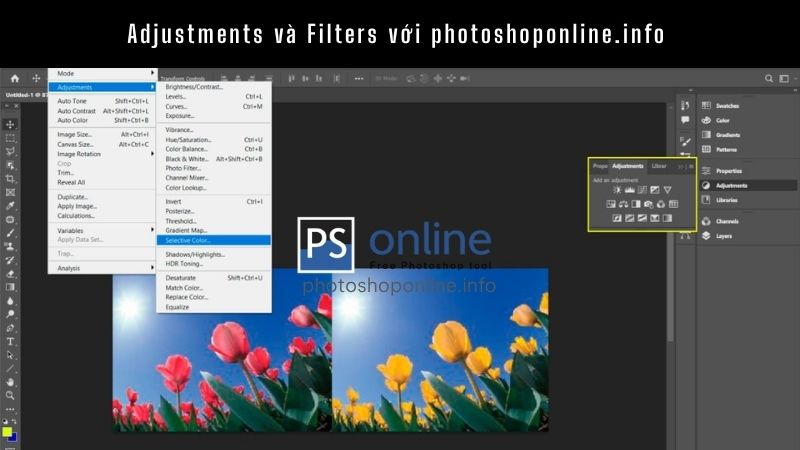Screen dimensions: 800x450
Task: Choose Curves from Adjustments submenu
Action: pyautogui.click(x=214, y=107)
